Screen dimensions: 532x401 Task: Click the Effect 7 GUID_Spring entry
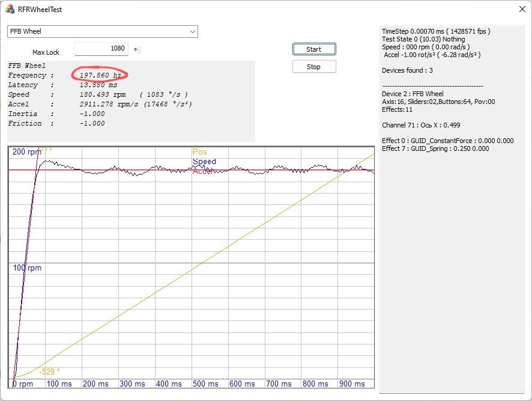point(435,148)
